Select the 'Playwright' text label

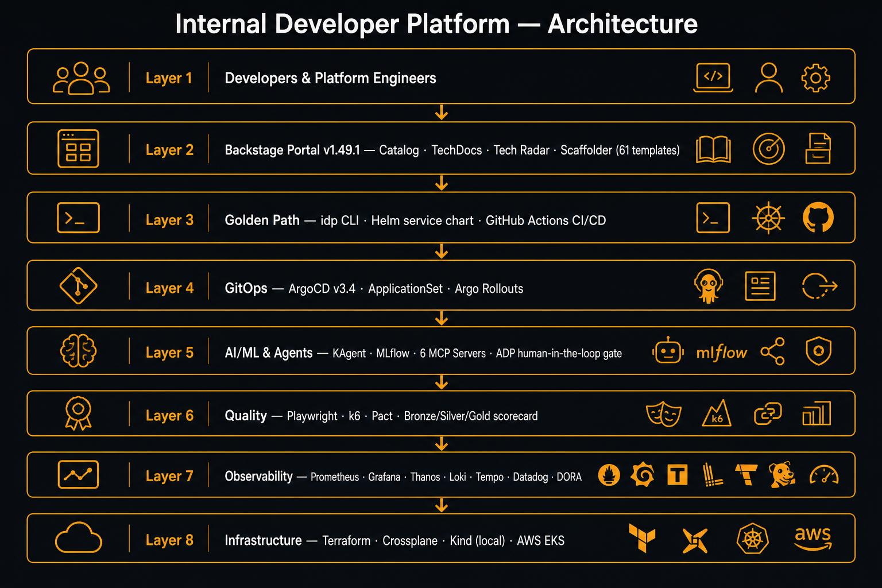(x=312, y=416)
